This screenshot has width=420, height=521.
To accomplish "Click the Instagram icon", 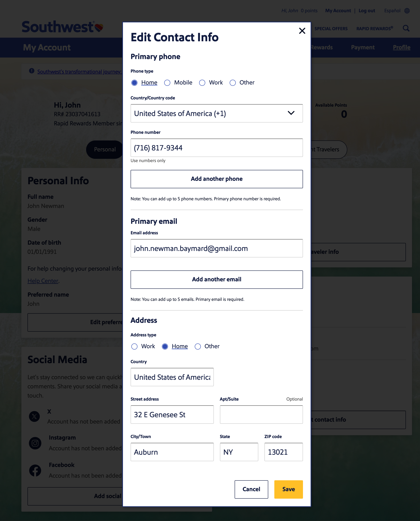I will click(35, 443).
